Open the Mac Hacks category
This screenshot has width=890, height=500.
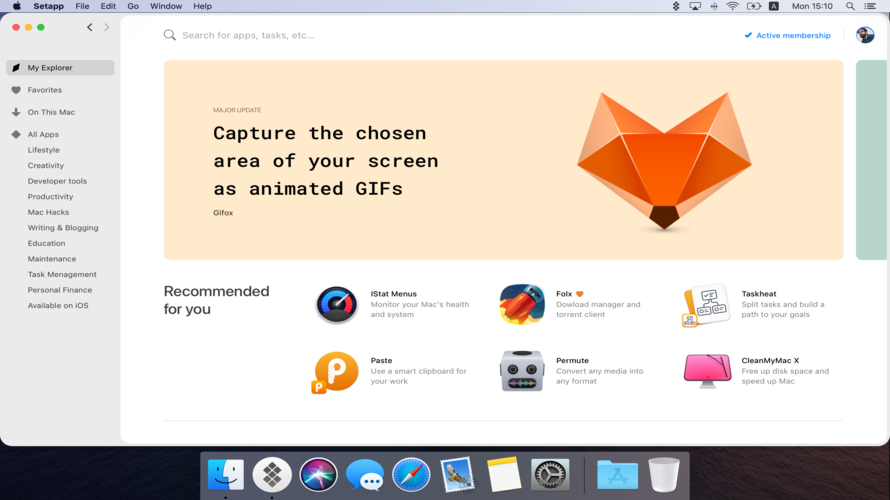[48, 212]
